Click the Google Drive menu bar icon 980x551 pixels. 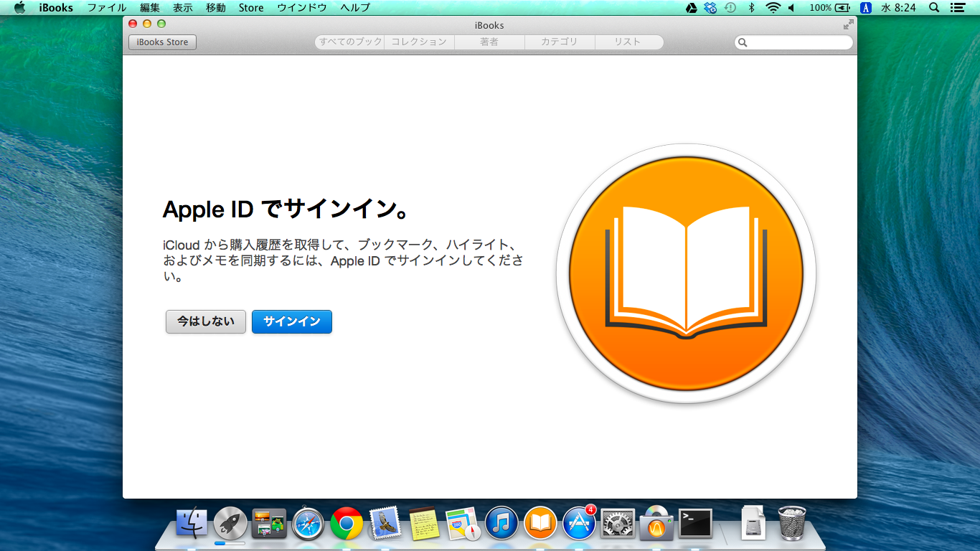pyautogui.click(x=692, y=8)
